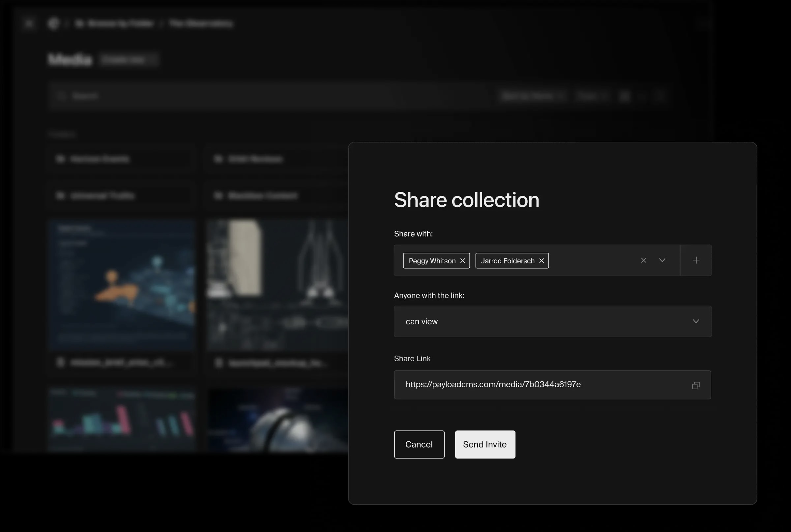Screen dimensions: 791x532
Task: Click the Create New button beside the Media heading
Action: point(129,59)
